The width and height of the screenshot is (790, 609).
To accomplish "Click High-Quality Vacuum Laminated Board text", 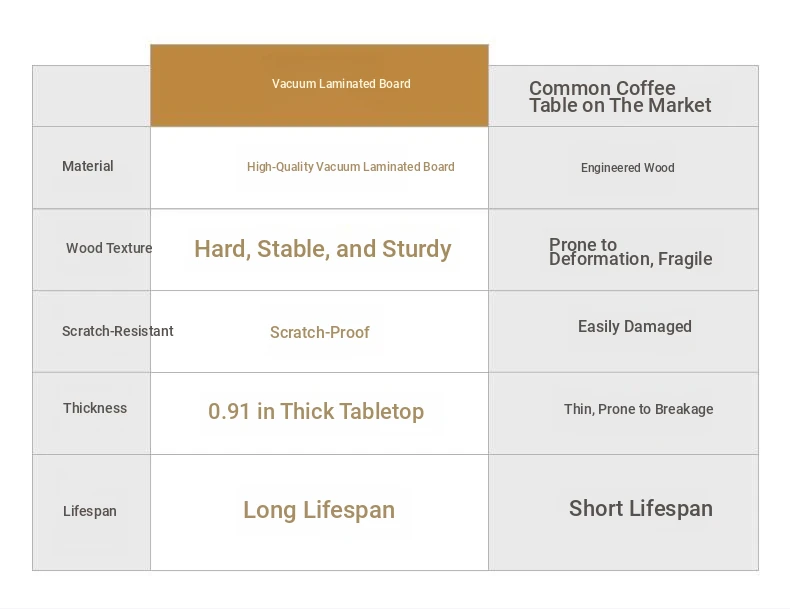I will 351,167.
